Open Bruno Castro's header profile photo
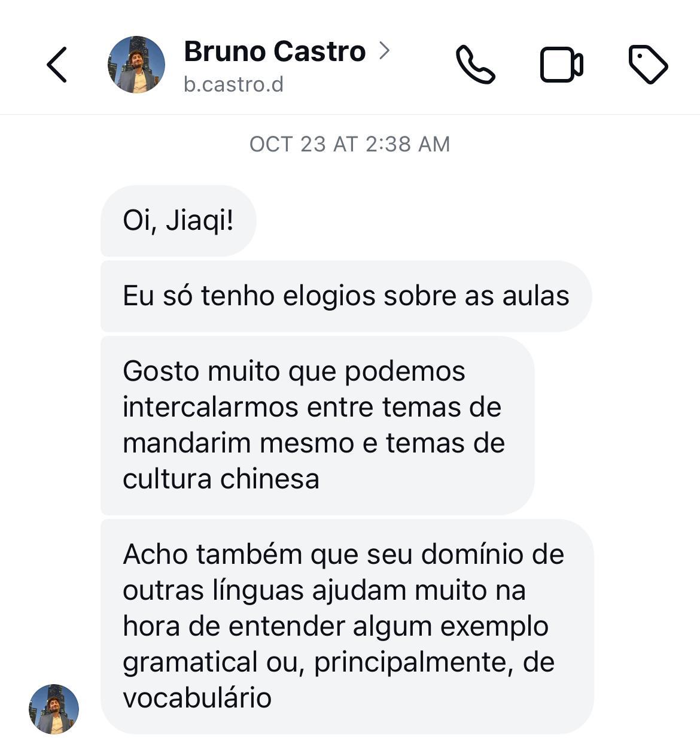The height and width of the screenshot is (747, 700). 136,65
